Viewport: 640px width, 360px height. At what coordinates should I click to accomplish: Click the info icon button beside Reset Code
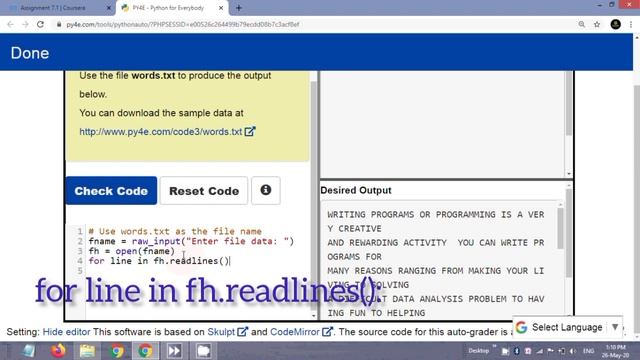tap(266, 190)
